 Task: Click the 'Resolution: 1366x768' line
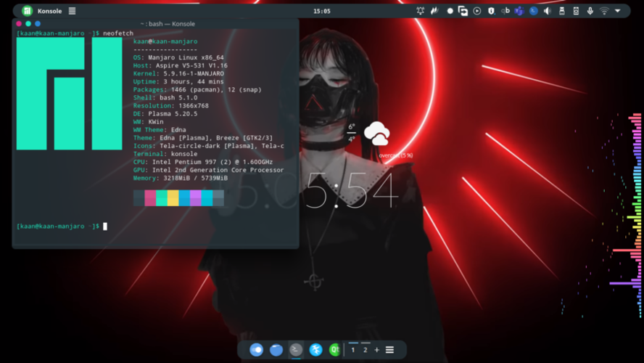click(171, 106)
